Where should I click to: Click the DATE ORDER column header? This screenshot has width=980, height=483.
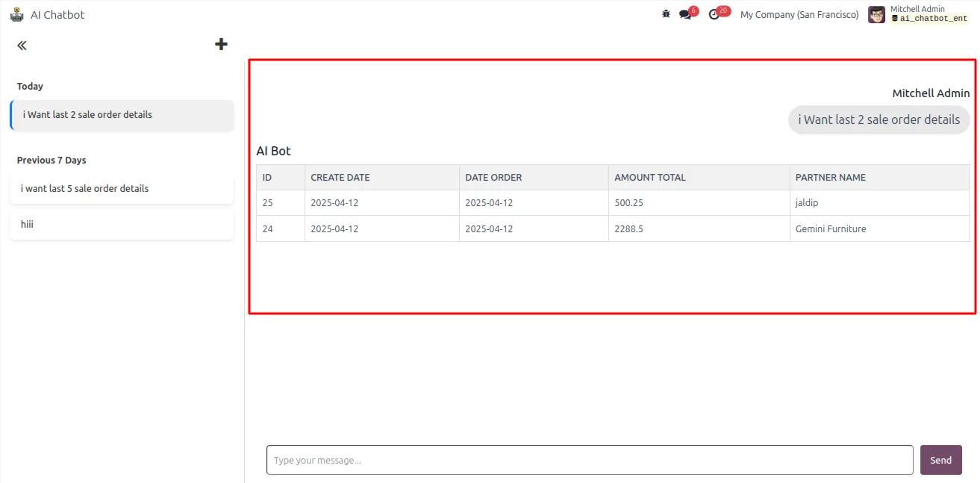pos(534,178)
